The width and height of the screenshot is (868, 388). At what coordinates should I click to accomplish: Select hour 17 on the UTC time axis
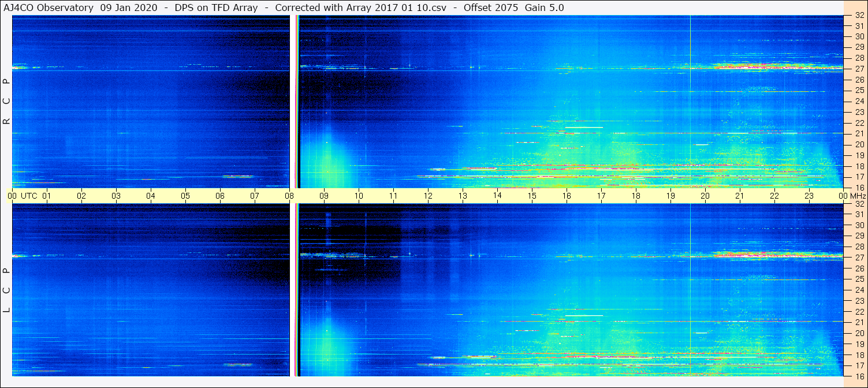(601, 196)
